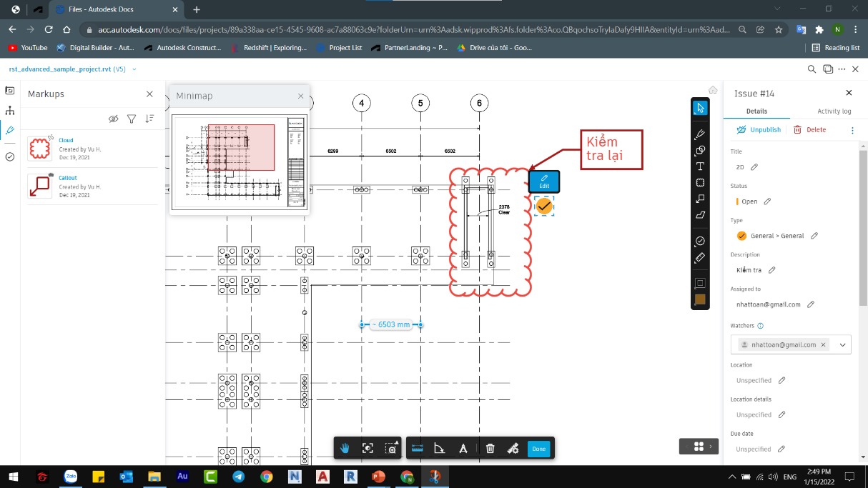
Task: Select the eraser/highlighter shape tool
Action: tap(700, 215)
